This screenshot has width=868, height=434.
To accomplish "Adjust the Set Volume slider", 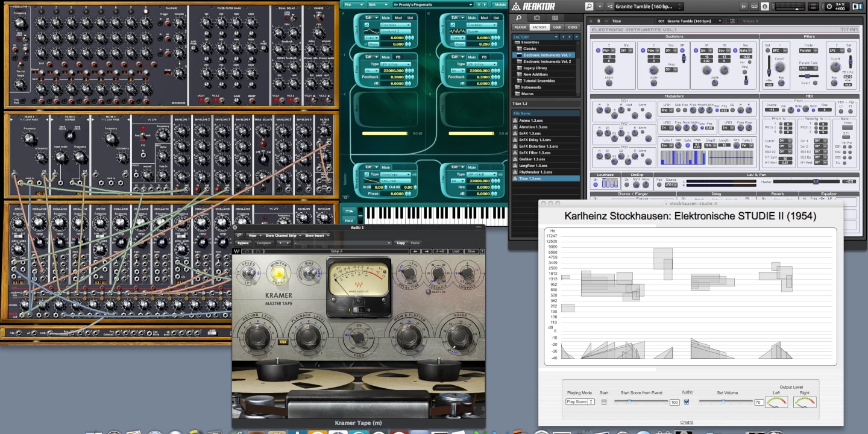I will 726,401.
